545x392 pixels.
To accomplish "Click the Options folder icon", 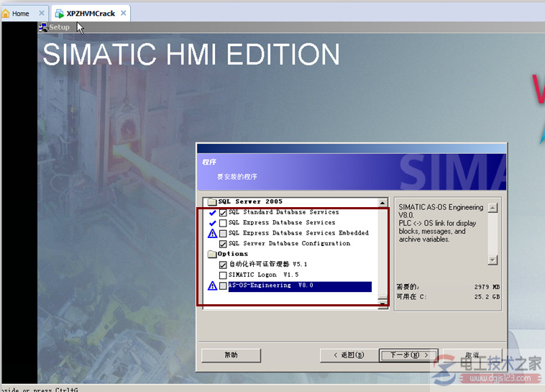I will point(211,254).
